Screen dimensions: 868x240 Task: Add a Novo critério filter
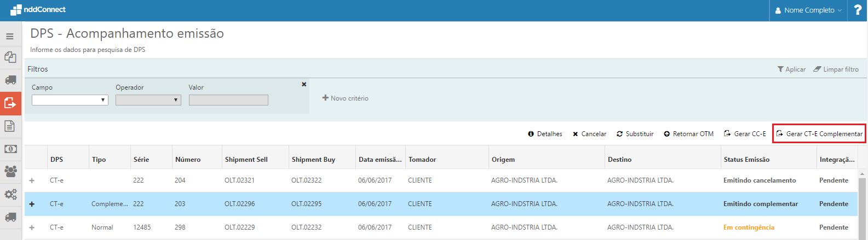click(x=346, y=98)
